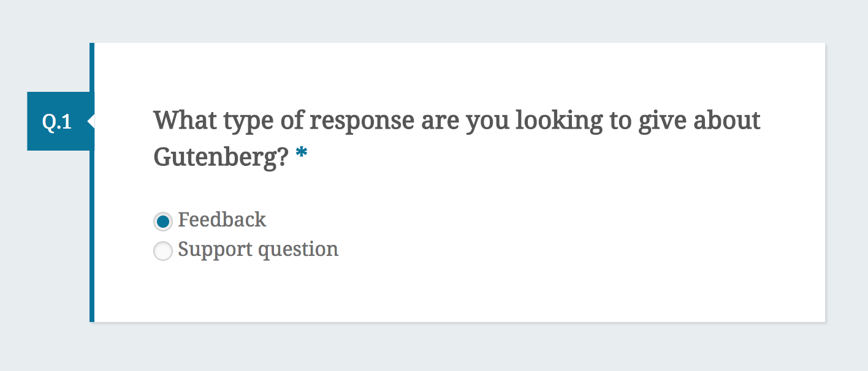
Task: Choose the "Support question" label text
Action: pyautogui.click(x=258, y=250)
